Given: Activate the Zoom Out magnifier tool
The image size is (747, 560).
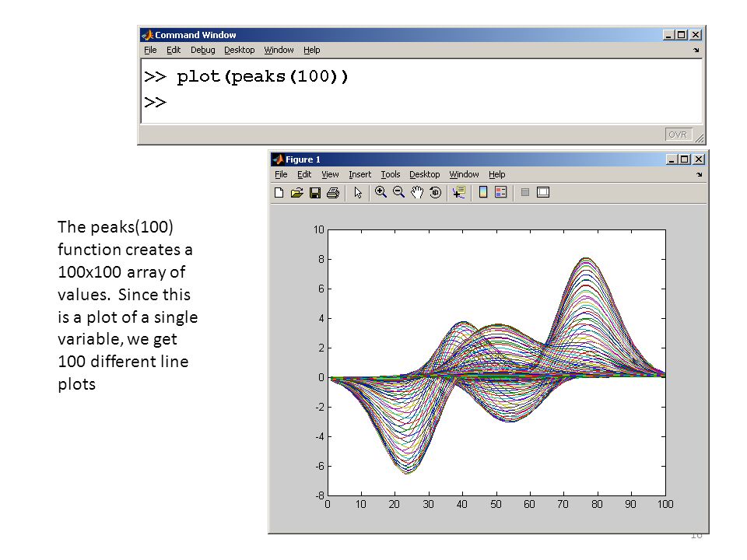Looking at the screenshot, I should pyautogui.click(x=398, y=192).
